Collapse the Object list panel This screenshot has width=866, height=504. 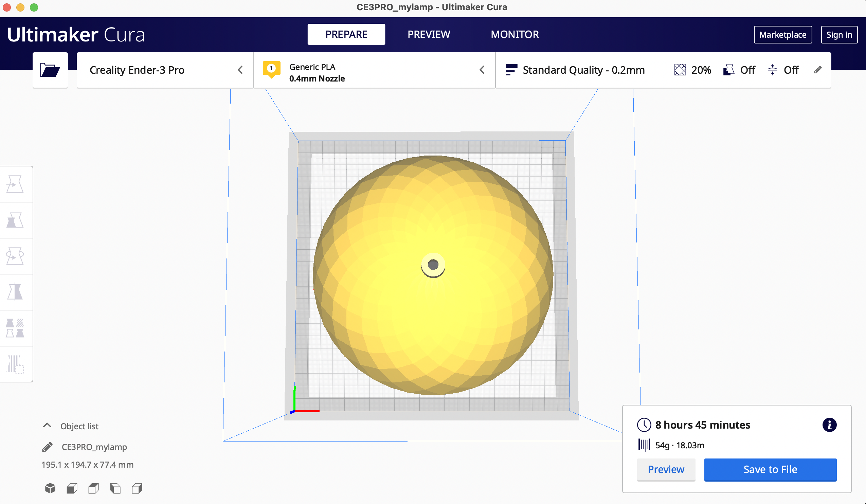(47, 426)
